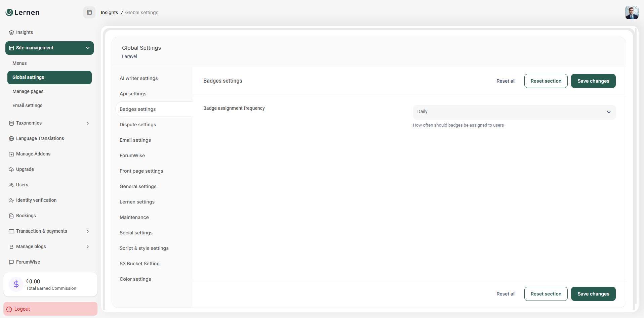Click the Manage Addons folder icon
The width and height of the screenshot is (644, 318).
coord(11,154)
